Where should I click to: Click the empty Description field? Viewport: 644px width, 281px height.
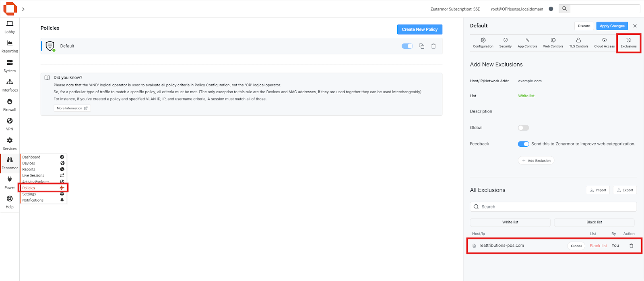coord(577,111)
